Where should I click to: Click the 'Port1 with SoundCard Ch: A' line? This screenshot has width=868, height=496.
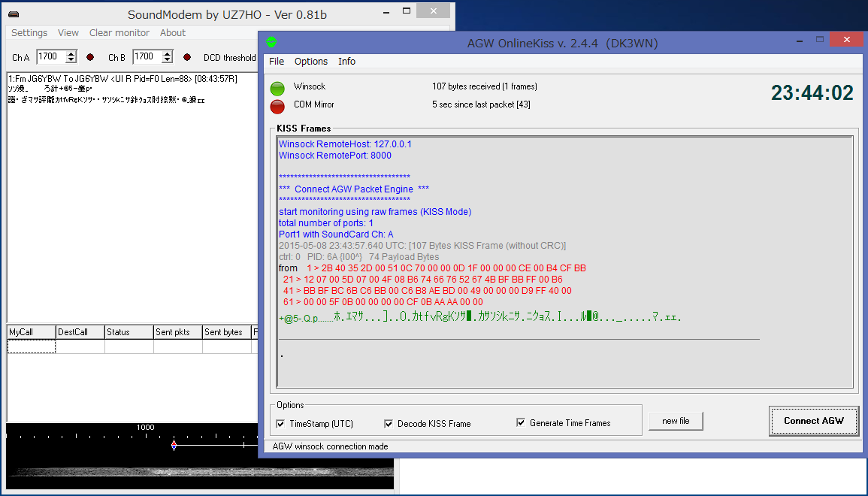(x=336, y=234)
